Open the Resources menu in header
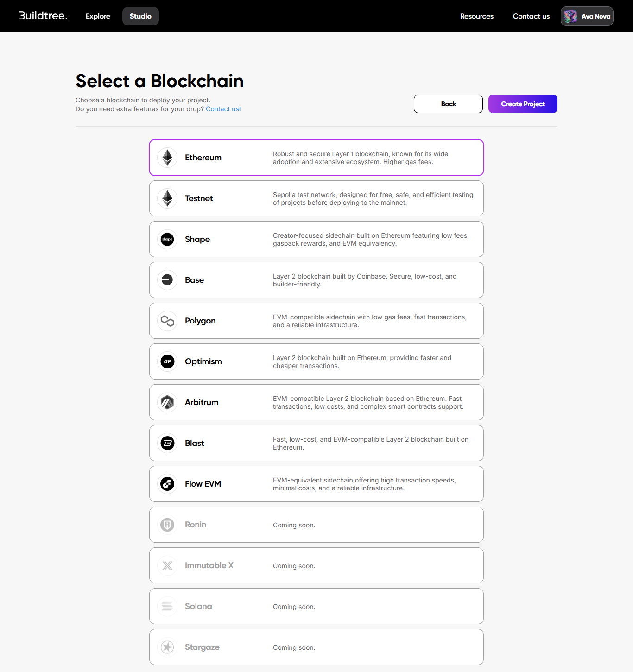This screenshot has height=672, width=633. (476, 16)
